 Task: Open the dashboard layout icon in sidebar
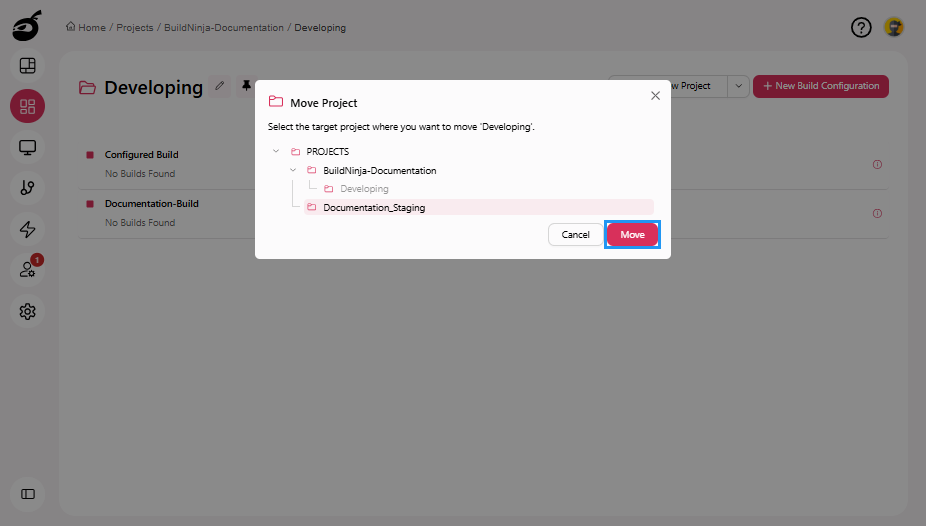[x=27, y=66]
